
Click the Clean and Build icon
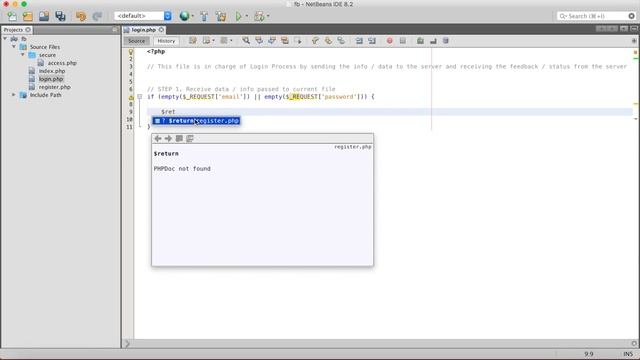(x=221, y=16)
